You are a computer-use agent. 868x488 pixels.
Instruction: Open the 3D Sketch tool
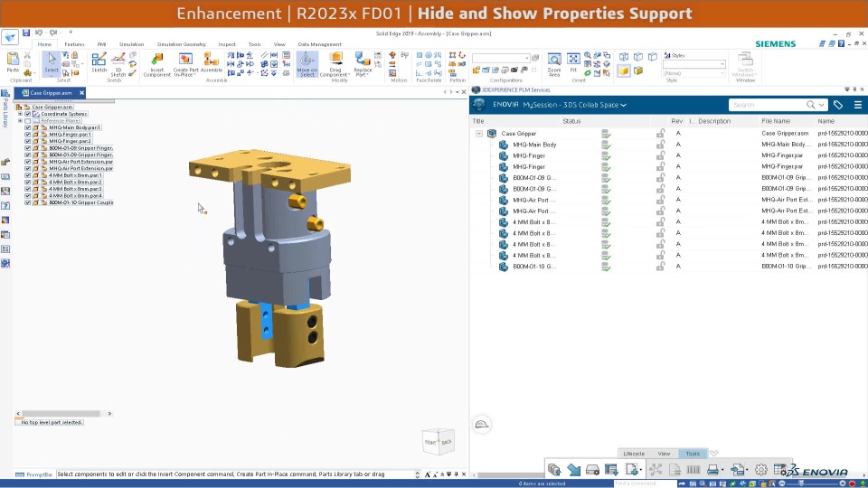(x=118, y=64)
